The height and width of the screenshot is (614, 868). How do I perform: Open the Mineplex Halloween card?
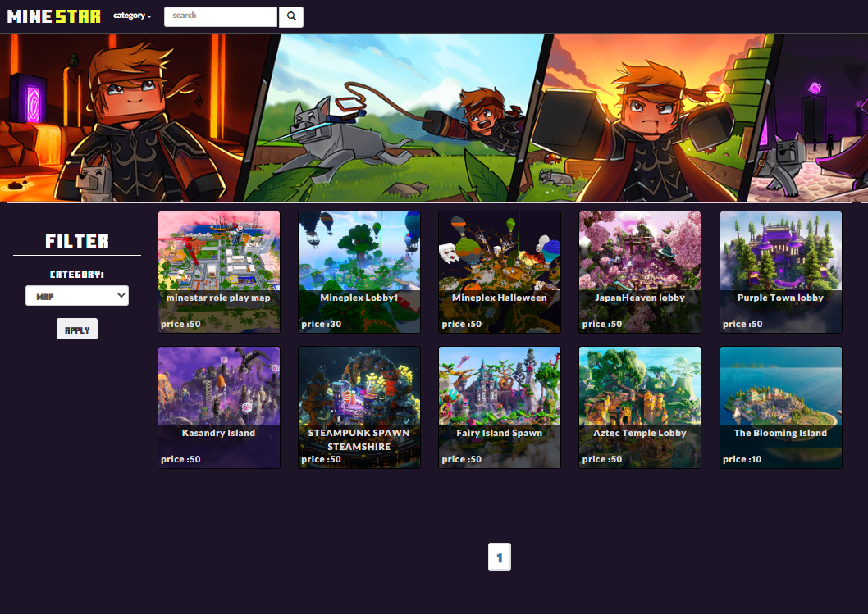pos(500,272)
